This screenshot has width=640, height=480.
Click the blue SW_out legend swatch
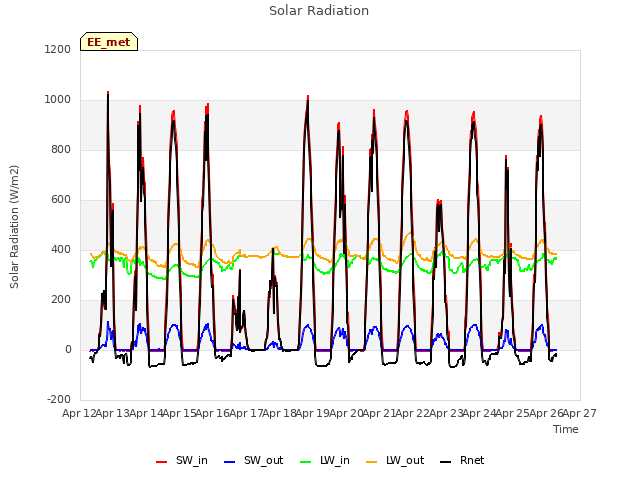pos(230,462)
